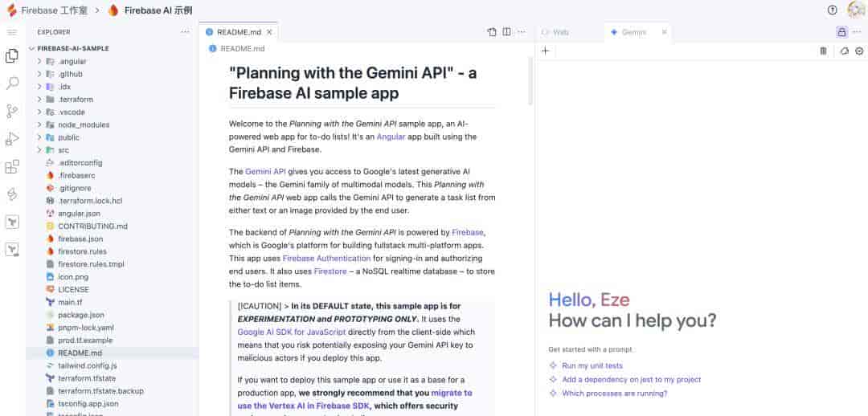Go to Firebase 工作室 breadcrumb
The image size is (868, 416).
[55, 10]
